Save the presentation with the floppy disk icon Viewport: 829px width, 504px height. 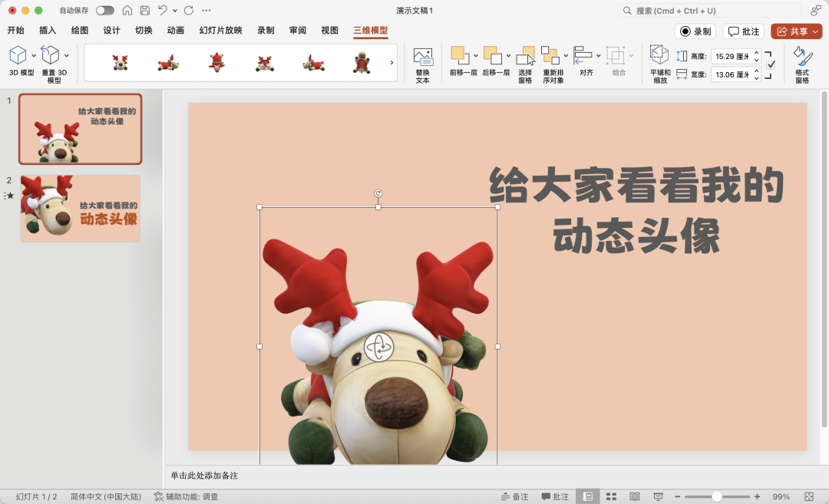pyautogui.click(x=145, y=10)
